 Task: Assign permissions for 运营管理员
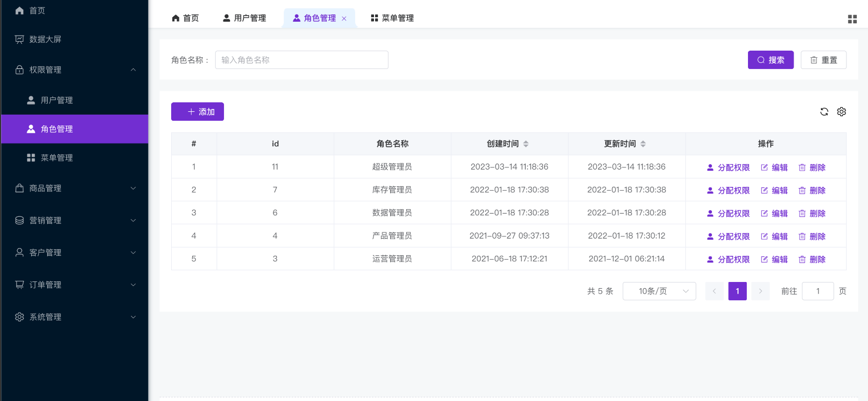click(x=728, y=259)
